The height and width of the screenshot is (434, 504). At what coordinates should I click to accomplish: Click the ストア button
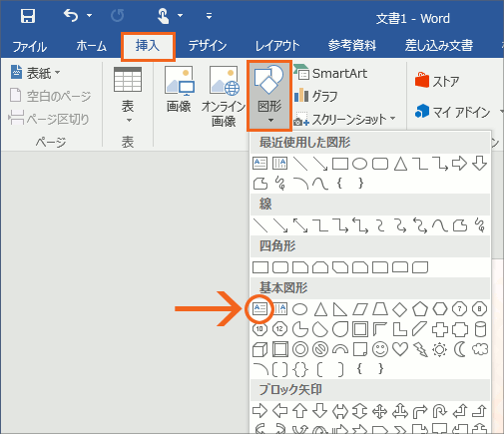click(437, 81)
